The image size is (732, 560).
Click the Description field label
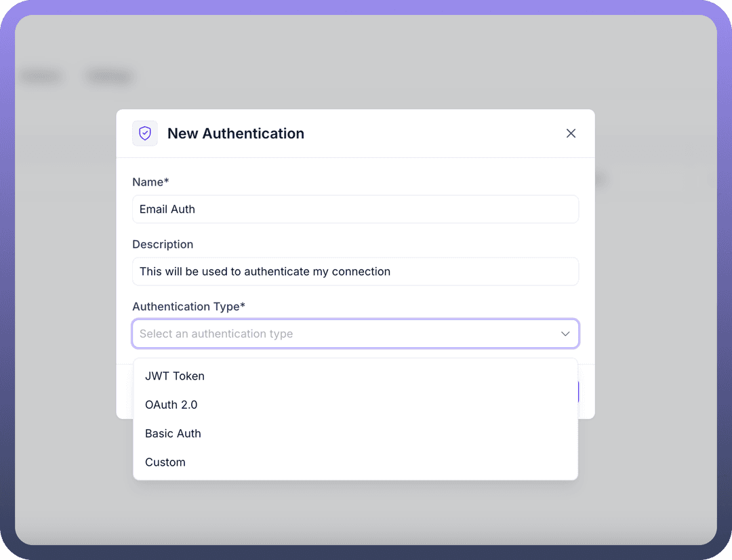tap(163, 245)
